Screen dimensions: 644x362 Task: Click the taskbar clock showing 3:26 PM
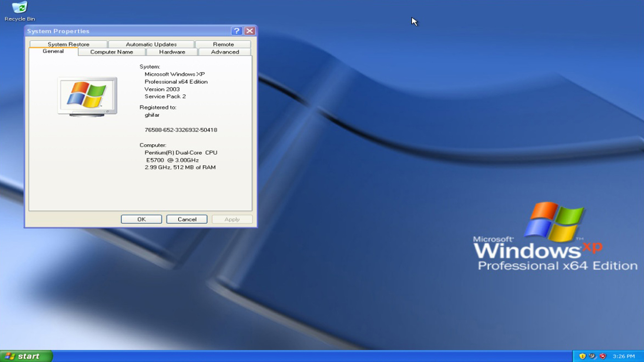(x=624, y=356)
